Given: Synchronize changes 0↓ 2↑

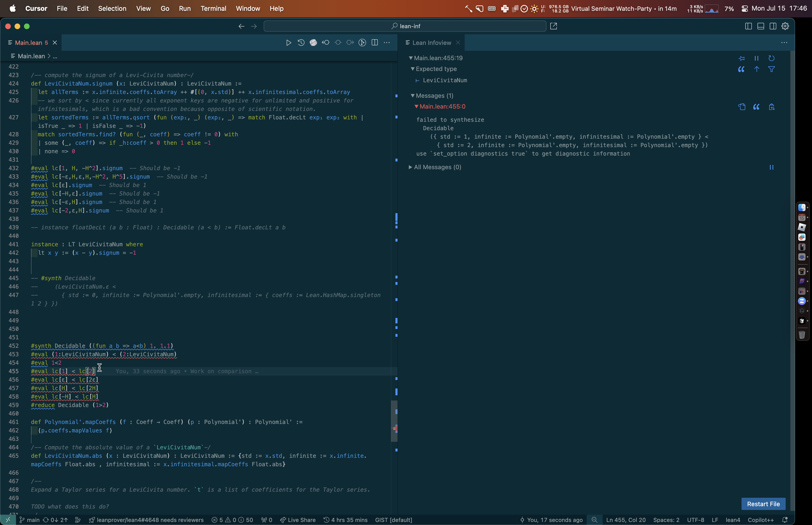Looking at the screenshot, I should pos(55,520).
